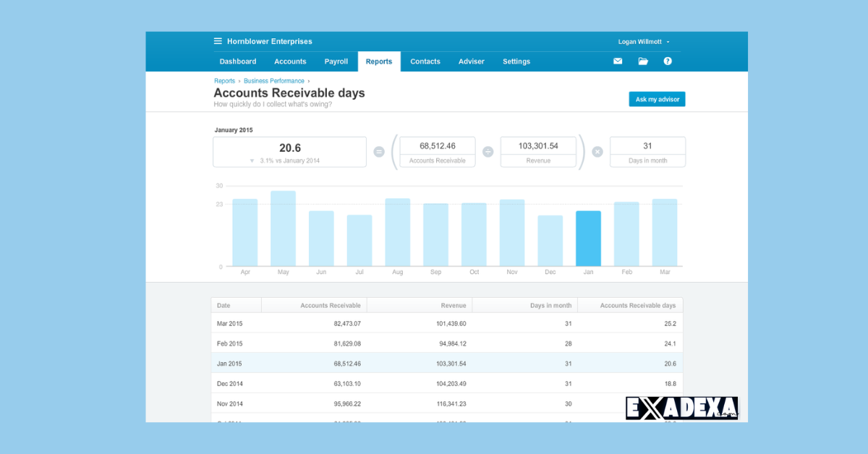The width and height of the screenshot is (868, 454).
Task: Click the multiply symbol before Days in month
Action: point(597,151)
